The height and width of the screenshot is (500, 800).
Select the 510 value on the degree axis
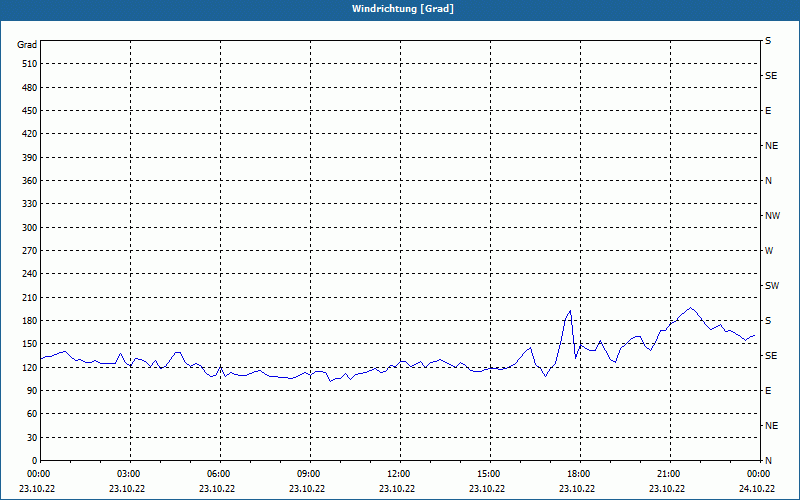pos(30,64)
